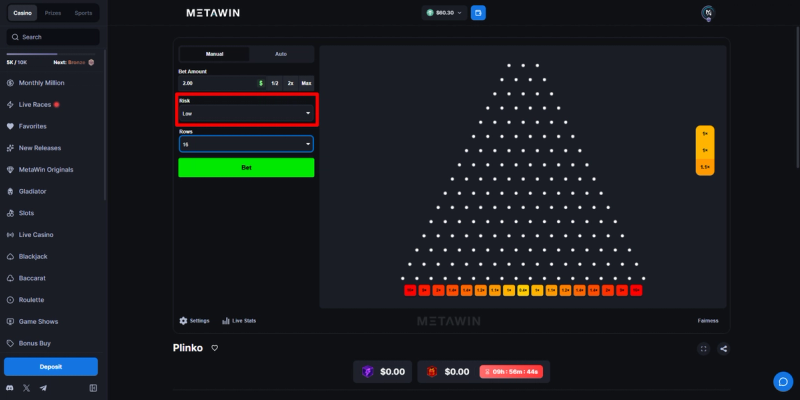Open the user avatar profile menu
This screenshot has width=800, height=400.
(708, 13)
